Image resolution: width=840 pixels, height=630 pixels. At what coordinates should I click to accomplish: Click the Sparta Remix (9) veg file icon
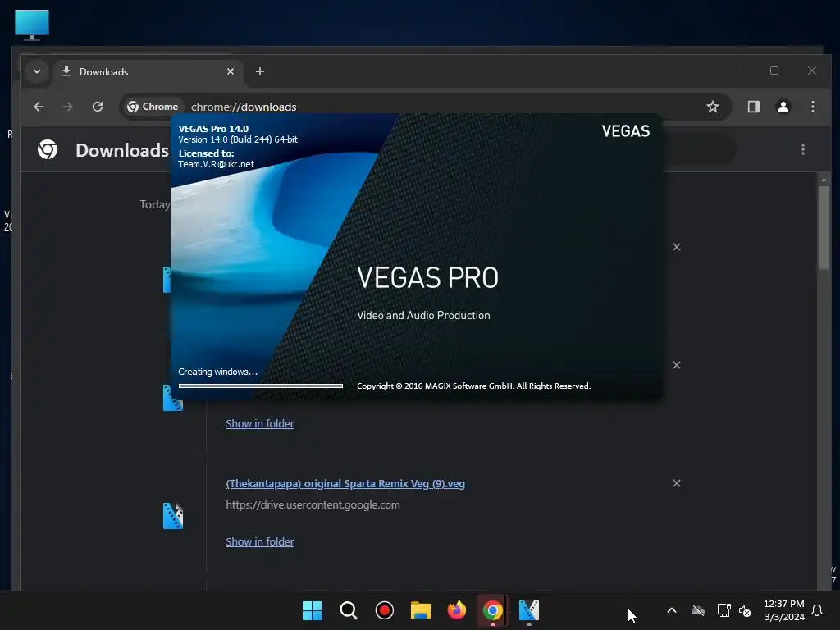tap(173, 516)
